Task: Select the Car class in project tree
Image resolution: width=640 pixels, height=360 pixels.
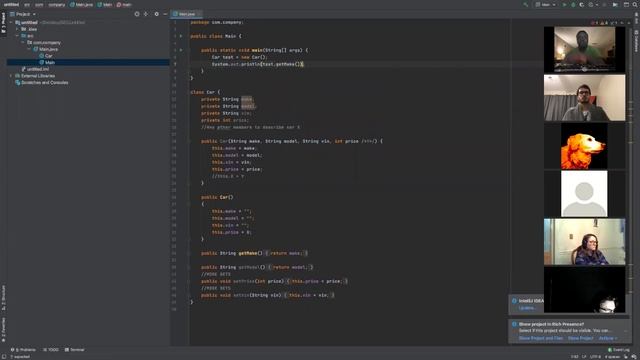Action: [46, 56]
